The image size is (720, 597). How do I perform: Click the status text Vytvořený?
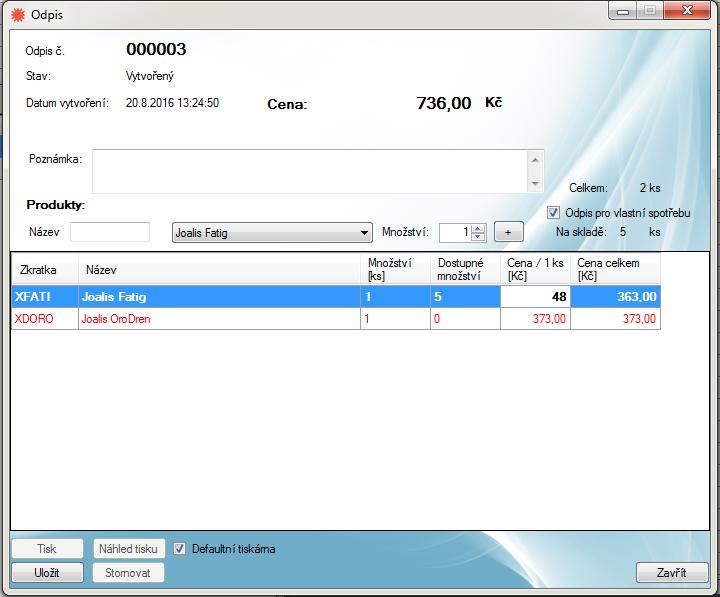[x=150, y=76]
